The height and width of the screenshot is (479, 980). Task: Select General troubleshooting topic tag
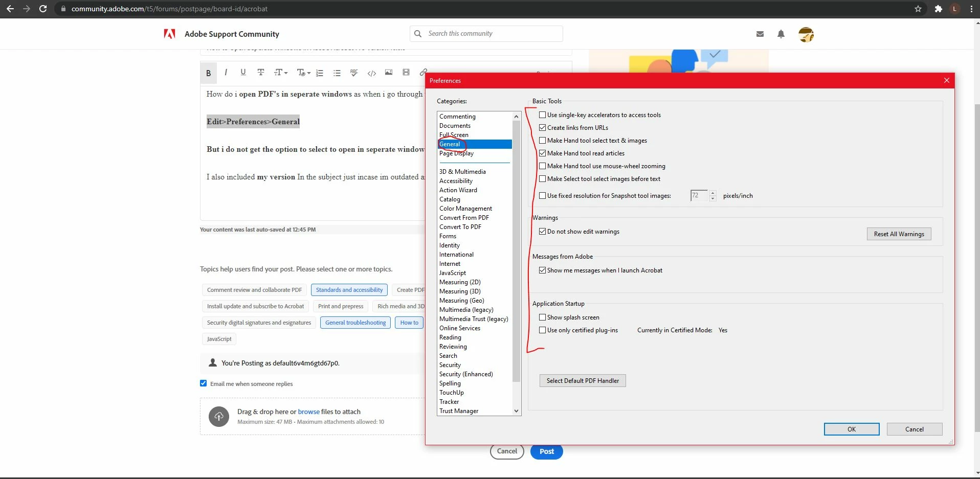coord(355,323)
